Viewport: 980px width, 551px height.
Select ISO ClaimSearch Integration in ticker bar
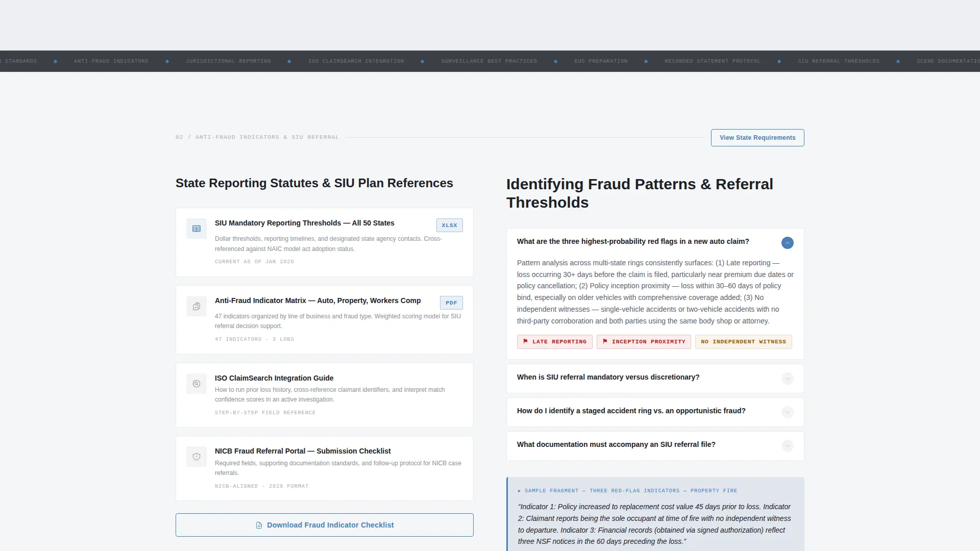click(x=356, y=61)
